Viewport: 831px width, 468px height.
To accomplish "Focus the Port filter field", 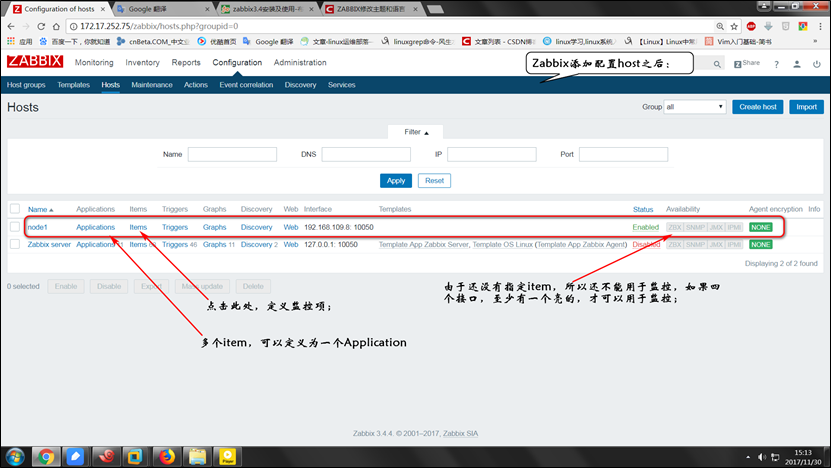I will 623,154.
